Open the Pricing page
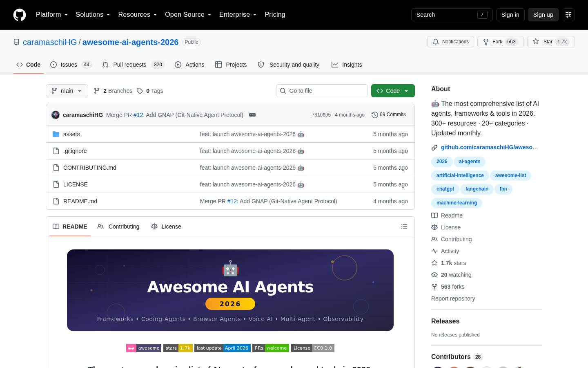This screenshot has width=588, height=368. (275, 15)
